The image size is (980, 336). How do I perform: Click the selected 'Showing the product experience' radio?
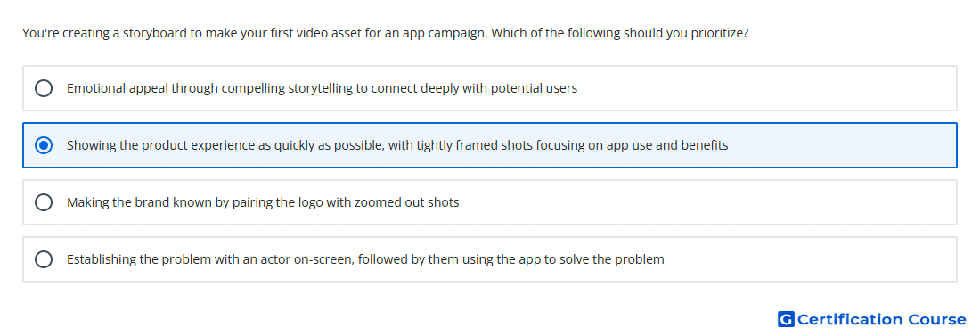(44, 145)
